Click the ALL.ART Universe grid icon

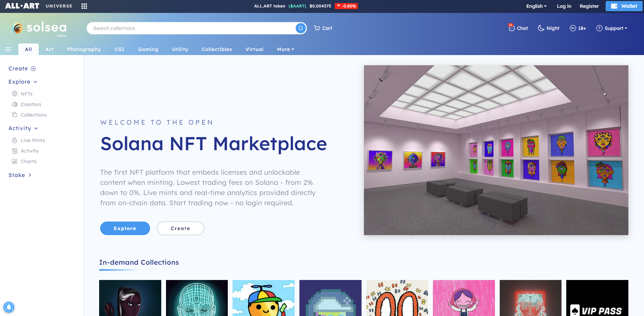tap(84, 6)
